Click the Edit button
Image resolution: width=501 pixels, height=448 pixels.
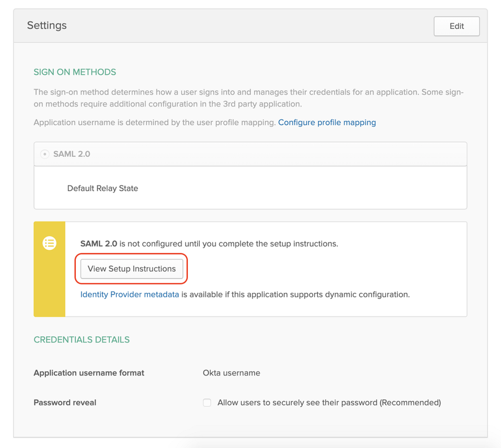point(456,26)
